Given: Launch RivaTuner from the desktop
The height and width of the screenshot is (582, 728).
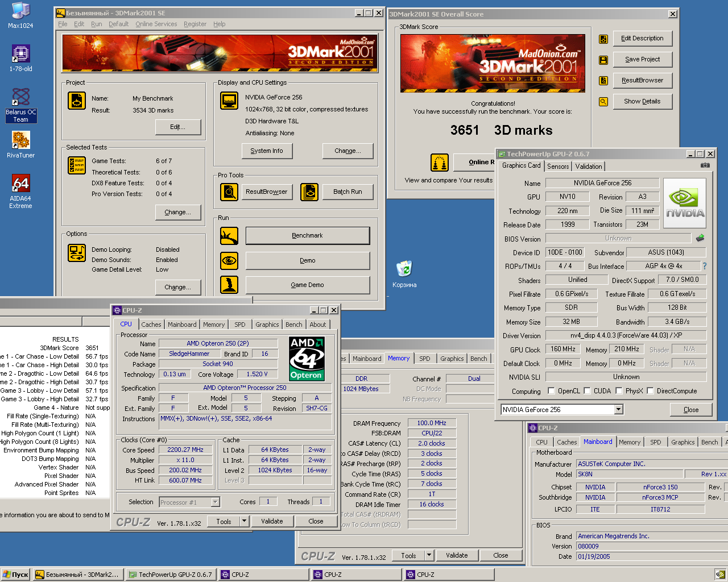Looking at the screenshot, I should pos(21,144).
